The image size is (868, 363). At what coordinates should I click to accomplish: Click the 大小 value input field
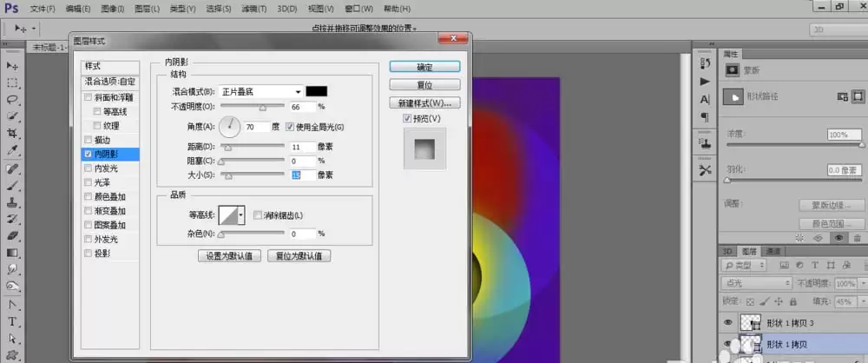click(302, 175)
